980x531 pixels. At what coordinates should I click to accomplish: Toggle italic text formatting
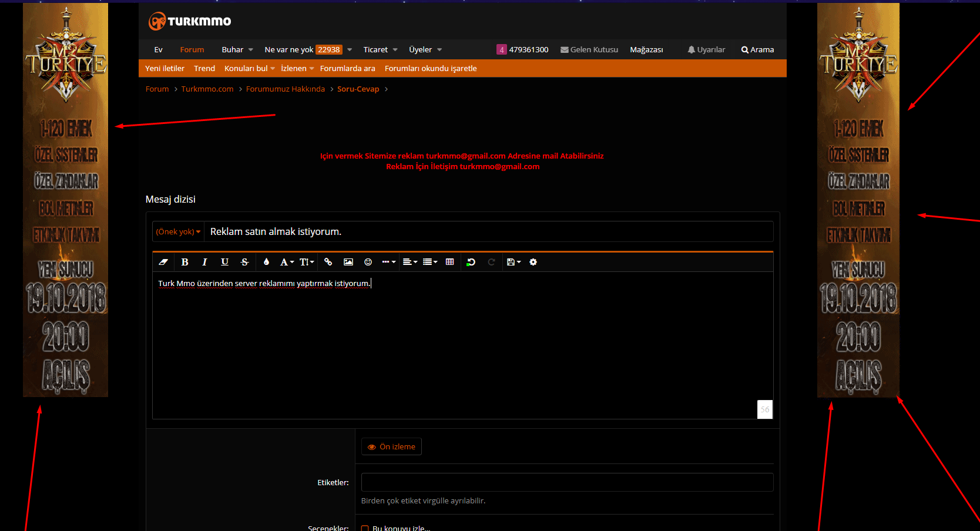point(204,262)
